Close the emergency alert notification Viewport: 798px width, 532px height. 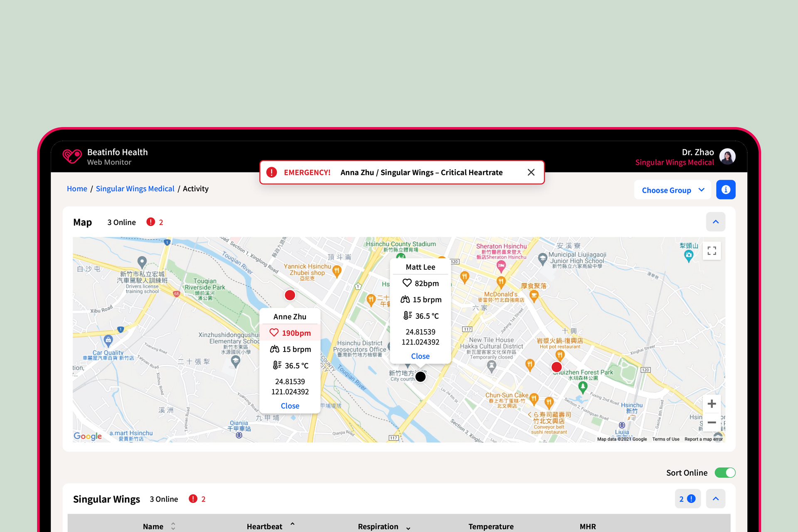[530, 172]
